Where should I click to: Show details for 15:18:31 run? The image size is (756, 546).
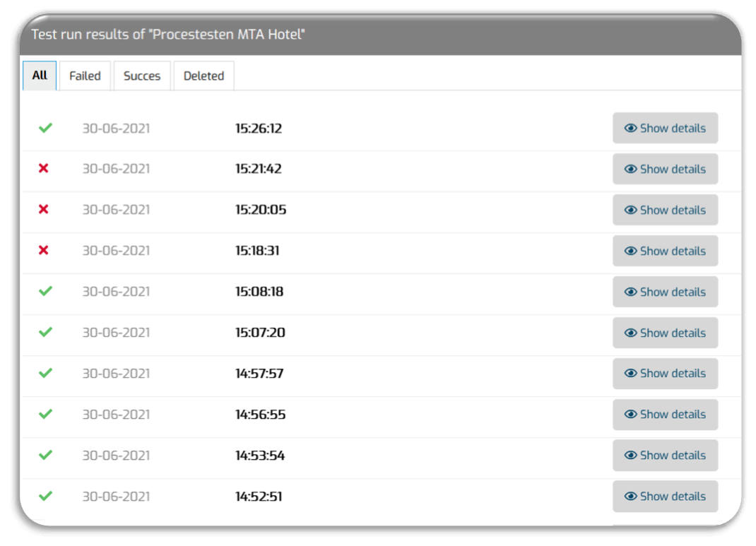click(666, 251)
